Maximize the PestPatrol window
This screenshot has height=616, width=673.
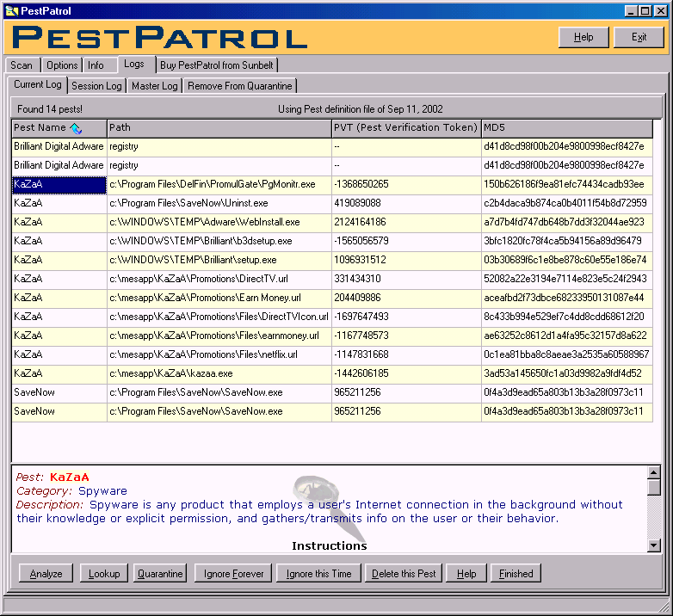(645, 11)
